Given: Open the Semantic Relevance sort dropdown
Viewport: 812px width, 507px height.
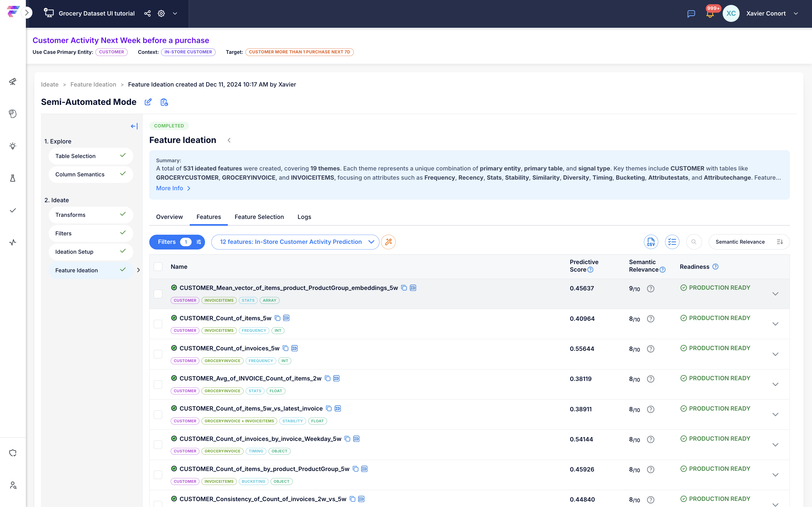Looking at the screenshot, I should point(749,242).
